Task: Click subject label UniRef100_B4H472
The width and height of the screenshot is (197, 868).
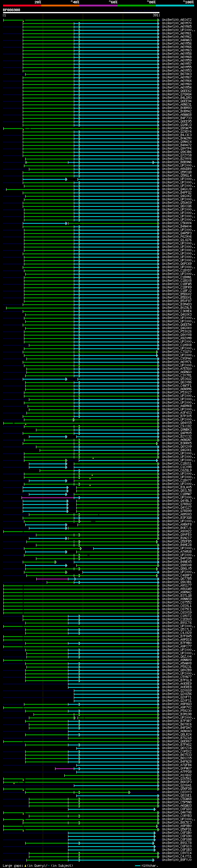Action: pos(177,145)
